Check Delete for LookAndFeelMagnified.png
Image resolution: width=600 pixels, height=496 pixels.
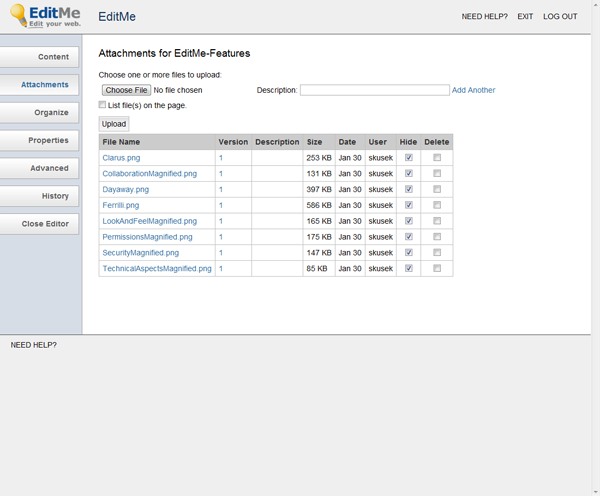pos(437,221)
